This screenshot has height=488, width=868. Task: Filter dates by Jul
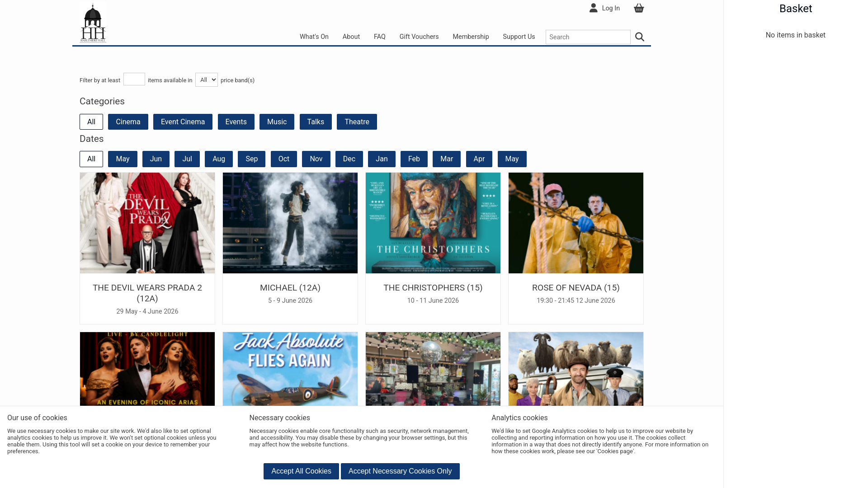point(187,159)
